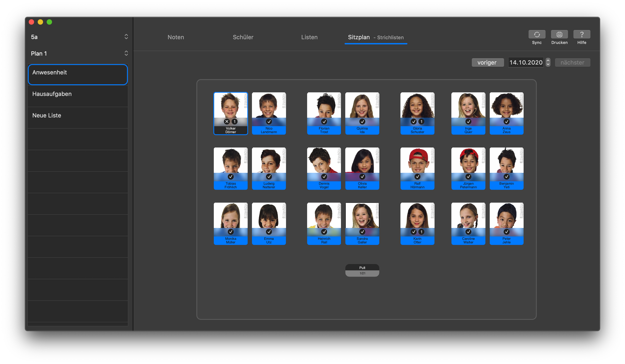This screenshot has width=625, height=364.
Task: Click the Pult desk element
Action: pyautogui.click(x=362, y=270)
